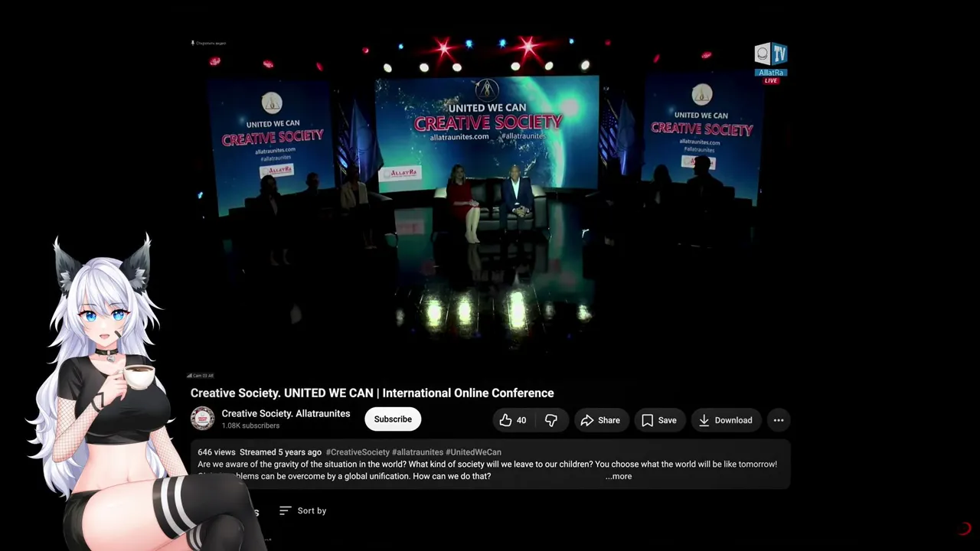Viewport: 980px width, 551px height.
Task: Open the Creative Society. Allatraunites channel name
Action: [x=286, y=414]
